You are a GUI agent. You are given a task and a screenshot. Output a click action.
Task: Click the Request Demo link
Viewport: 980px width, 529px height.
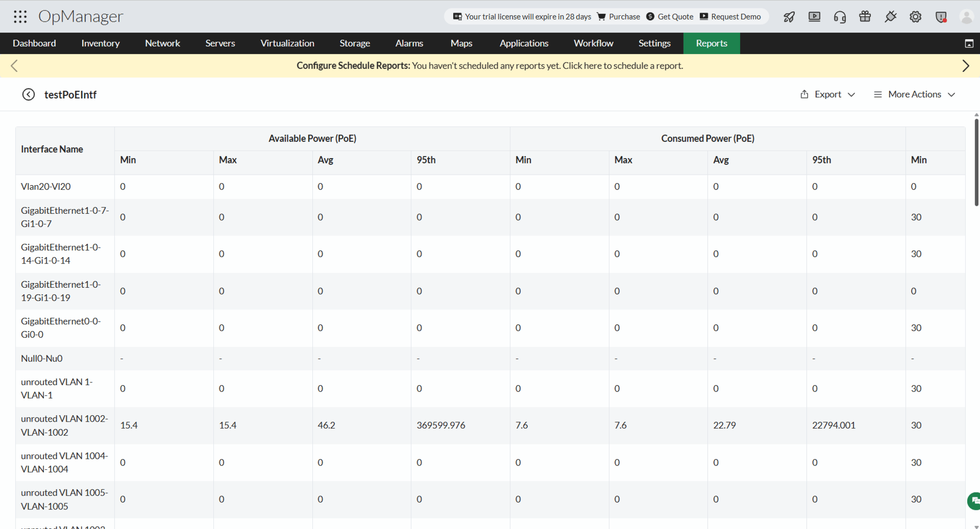coord(730,16)
